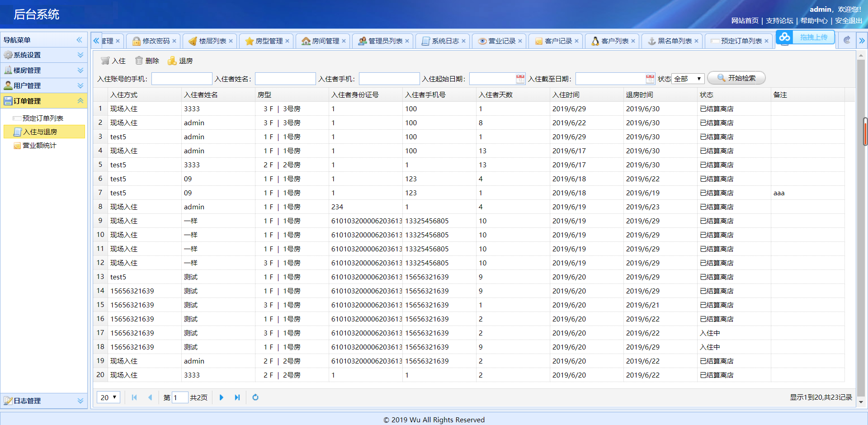Close the 管理员列表 tab
Screen dimensions: 868x425
point(407,41)
